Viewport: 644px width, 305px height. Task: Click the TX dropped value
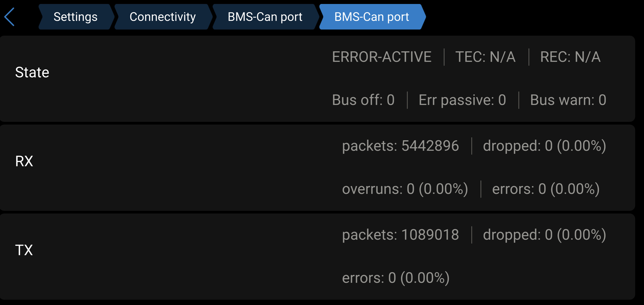544,235
